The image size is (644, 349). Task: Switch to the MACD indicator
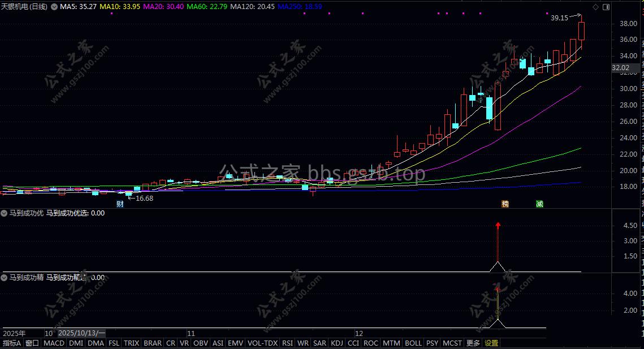pos(54,343)
